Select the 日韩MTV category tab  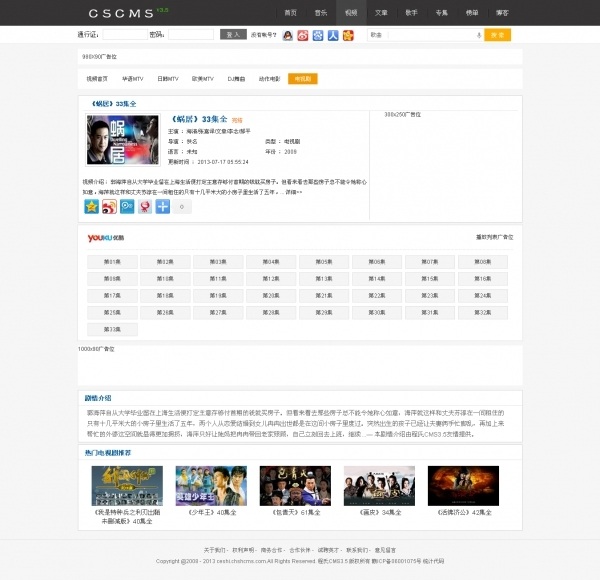click(x=167, y=78)
